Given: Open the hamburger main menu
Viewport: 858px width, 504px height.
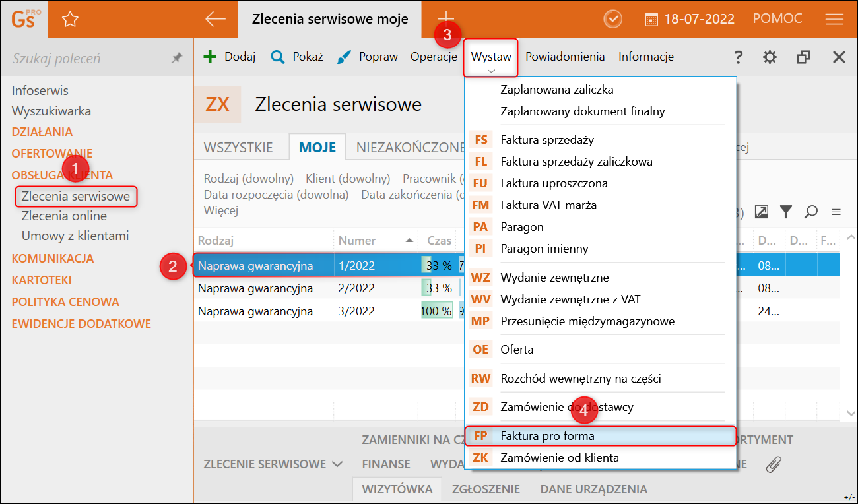Looking at the screenshot, I should tap(834, 19).
